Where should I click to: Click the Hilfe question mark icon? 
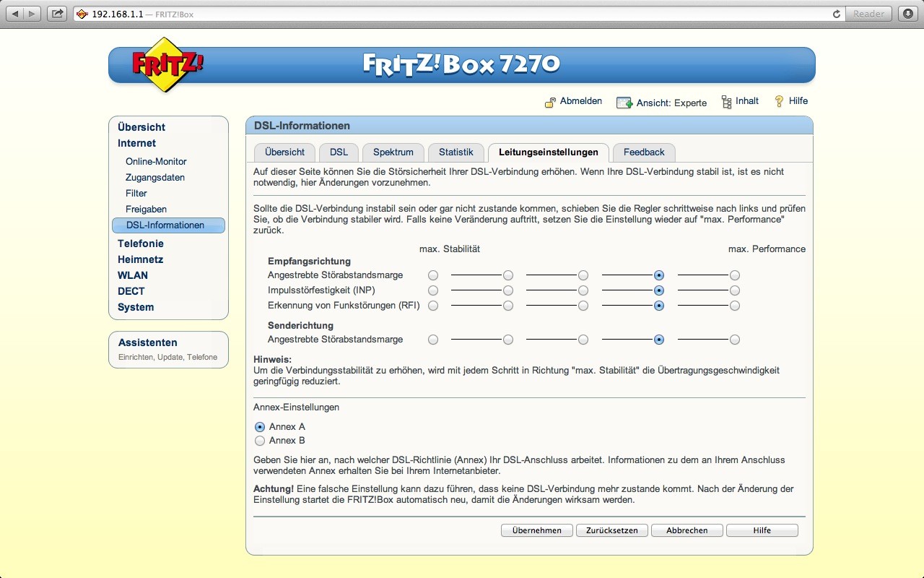pyautogui.click(x=779, y=101)
